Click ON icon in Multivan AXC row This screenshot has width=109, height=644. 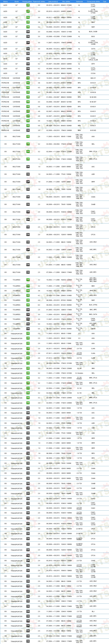point(28,167)
